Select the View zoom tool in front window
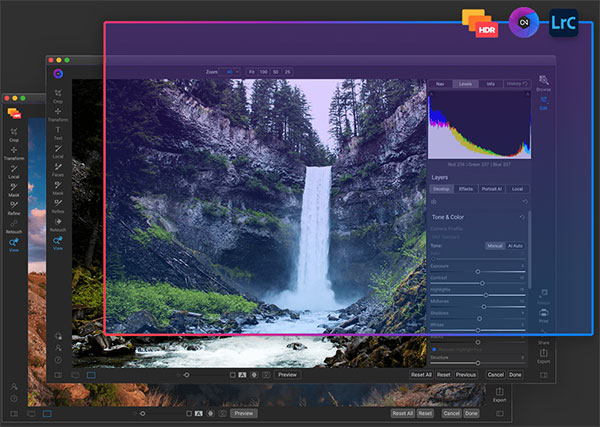 coord(58,243)
